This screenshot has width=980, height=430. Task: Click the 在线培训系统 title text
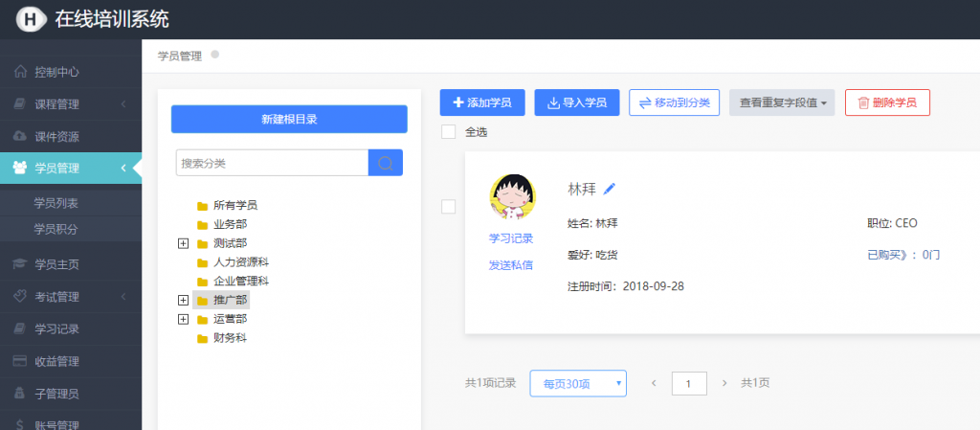(112, 19)
